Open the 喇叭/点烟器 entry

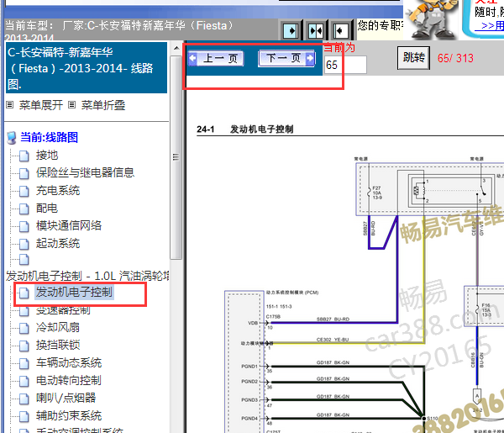click(66, 398)
